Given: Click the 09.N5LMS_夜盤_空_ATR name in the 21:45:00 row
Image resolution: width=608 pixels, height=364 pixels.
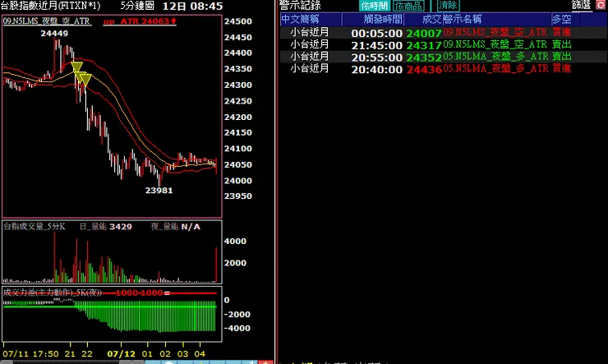Looking at the screenshot, I should click(495, 44).
